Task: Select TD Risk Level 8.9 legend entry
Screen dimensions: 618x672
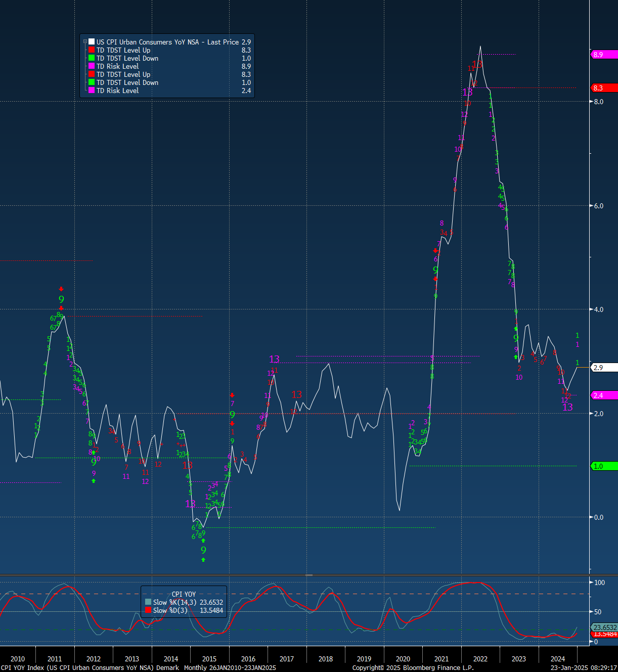Action: click(x=117, y=66)
